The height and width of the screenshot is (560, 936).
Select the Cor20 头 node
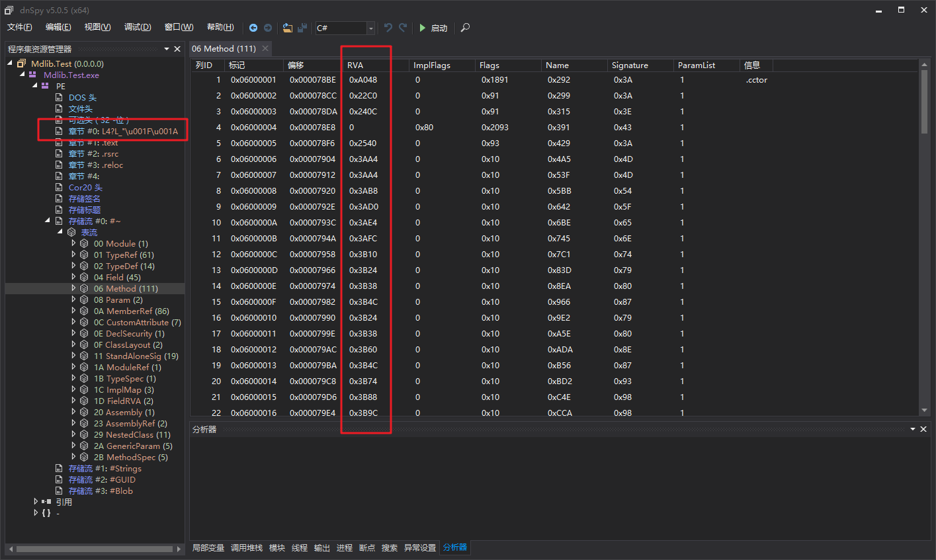tap(85, 187)
